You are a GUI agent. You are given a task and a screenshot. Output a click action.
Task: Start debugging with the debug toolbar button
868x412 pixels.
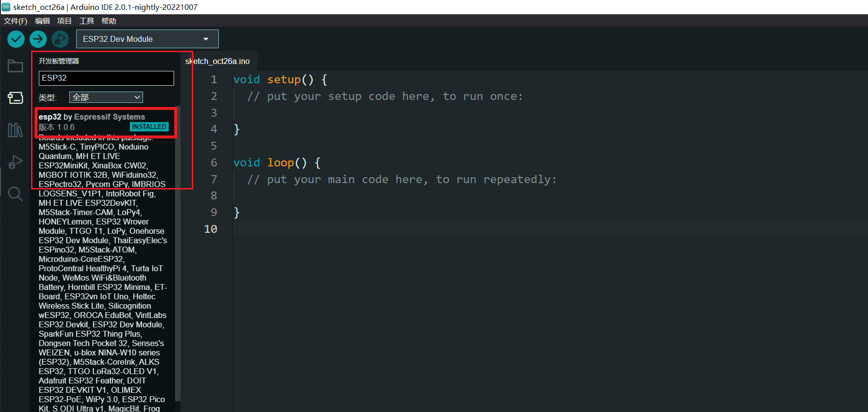pos(60,39)
